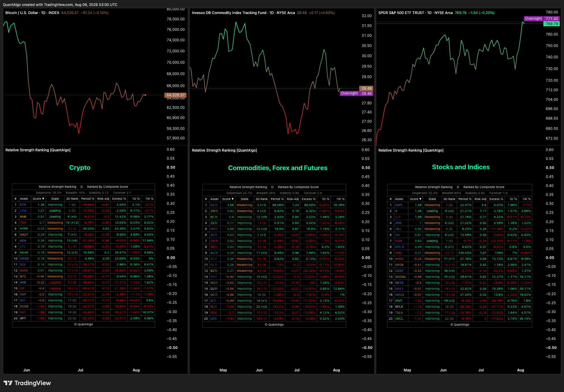
Task: Click Relative Strength Ranking indicator label under Bitcoin chart
Action: click(38, 150)
